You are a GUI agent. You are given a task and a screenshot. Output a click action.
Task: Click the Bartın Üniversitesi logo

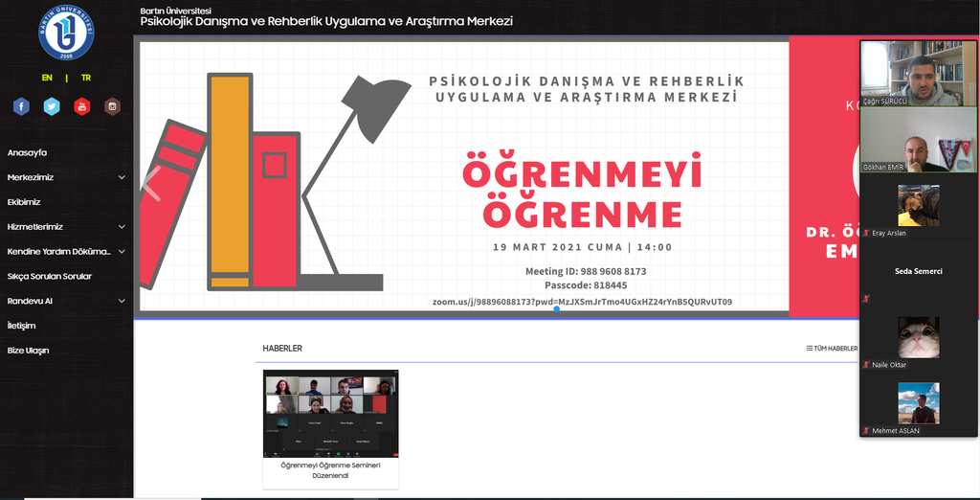(66, 34)
